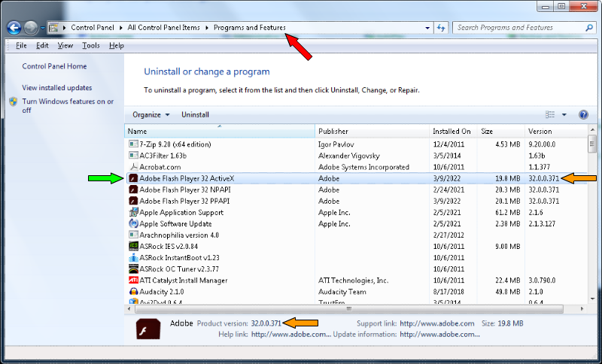Viewport: 602px width, 364px height.
Task: Click the horizontal scrollbar right arrow
Action: click(x=582, y=308)
